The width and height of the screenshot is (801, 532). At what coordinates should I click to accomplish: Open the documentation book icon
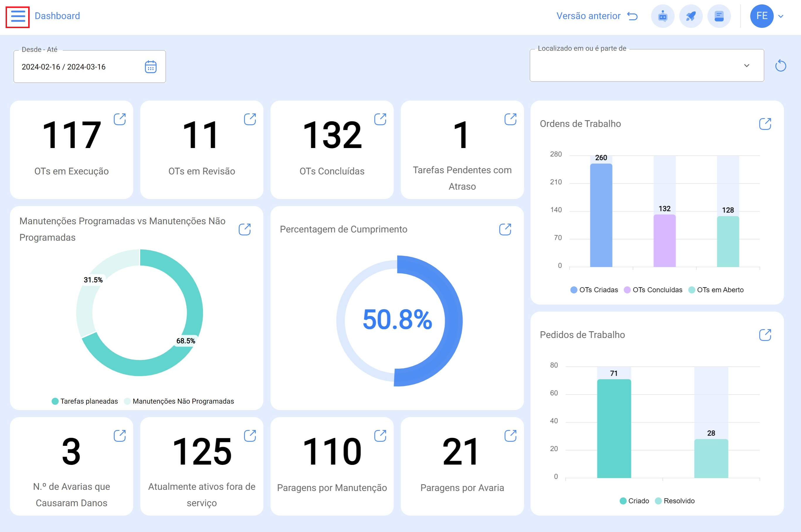(719, 16)
